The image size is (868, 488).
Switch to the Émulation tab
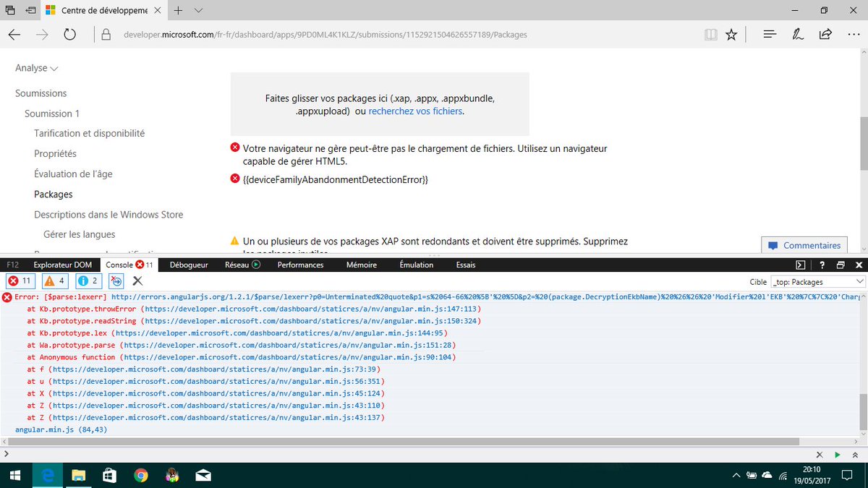click(x=417, y=265)
